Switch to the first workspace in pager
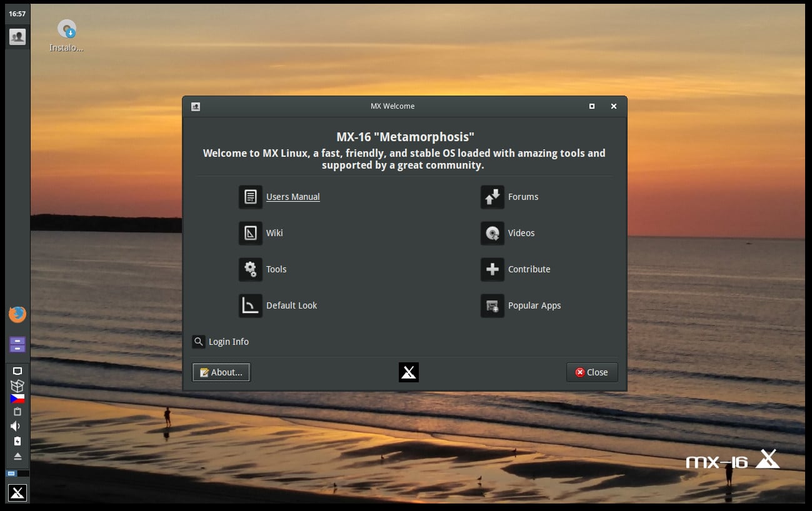The width and height of the screenshot is (812, 511). (11, 474)
